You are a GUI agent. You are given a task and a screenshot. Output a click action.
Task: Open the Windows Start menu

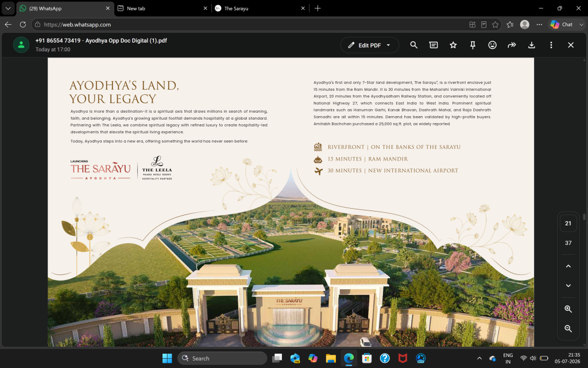click(x=167, y=358)
